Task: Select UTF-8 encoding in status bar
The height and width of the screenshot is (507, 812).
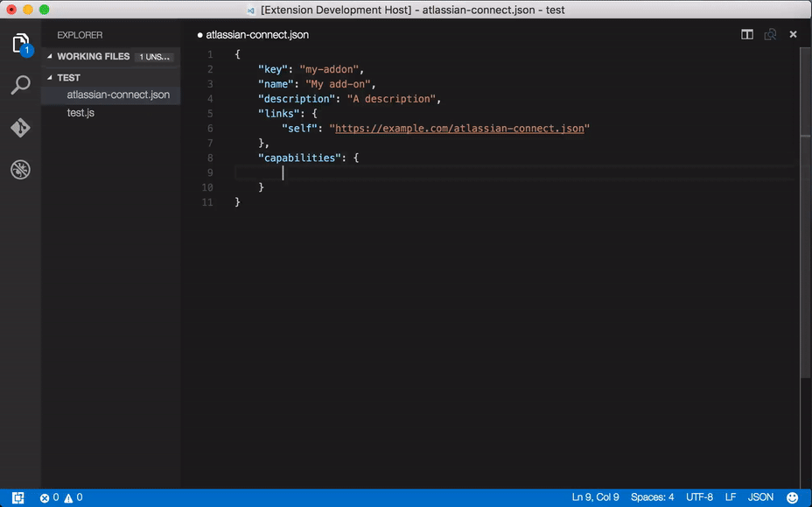Action: pyautogui.click(x=699, y=497)
